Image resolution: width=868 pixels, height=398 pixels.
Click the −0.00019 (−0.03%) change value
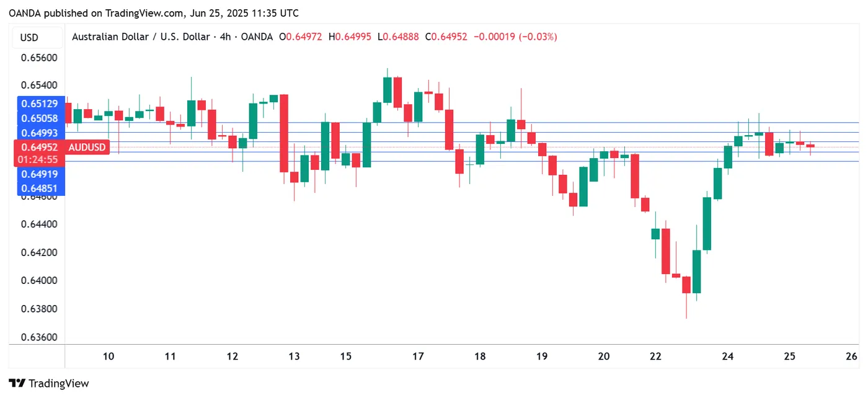pyautogui.click(x=515, y=37)
